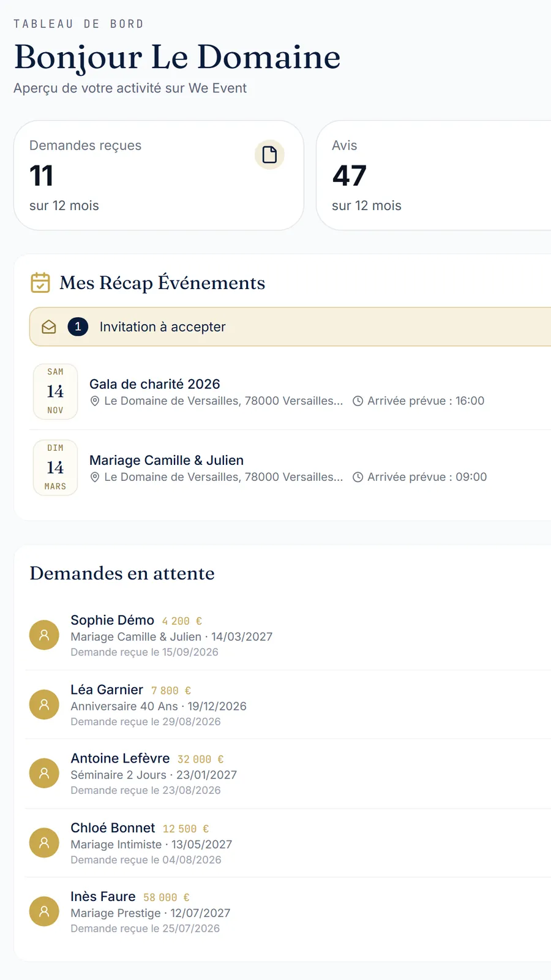
Task: Open Sophie Démo's pending request
Action: tap(288, 636)
